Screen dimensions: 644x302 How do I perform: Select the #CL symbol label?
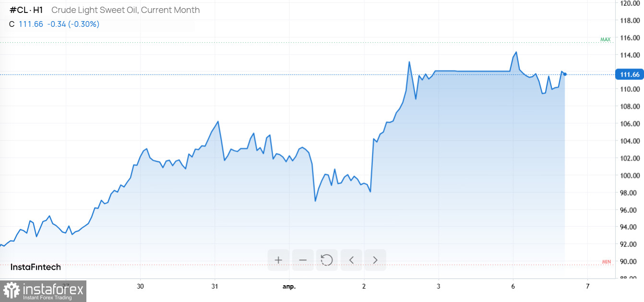pos(19,10)
